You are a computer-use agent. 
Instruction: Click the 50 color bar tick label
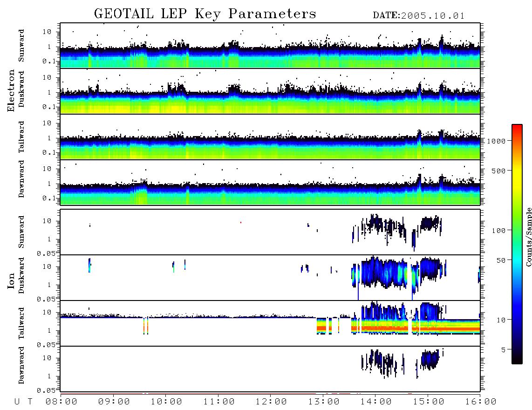501,260
